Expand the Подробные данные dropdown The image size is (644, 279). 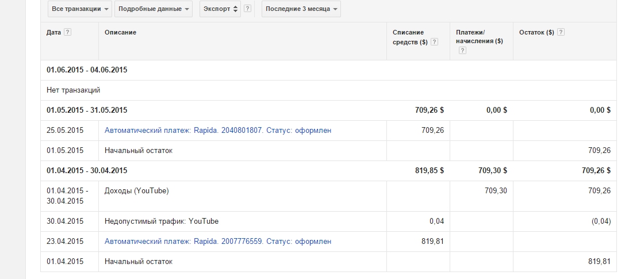click(154, 9)
